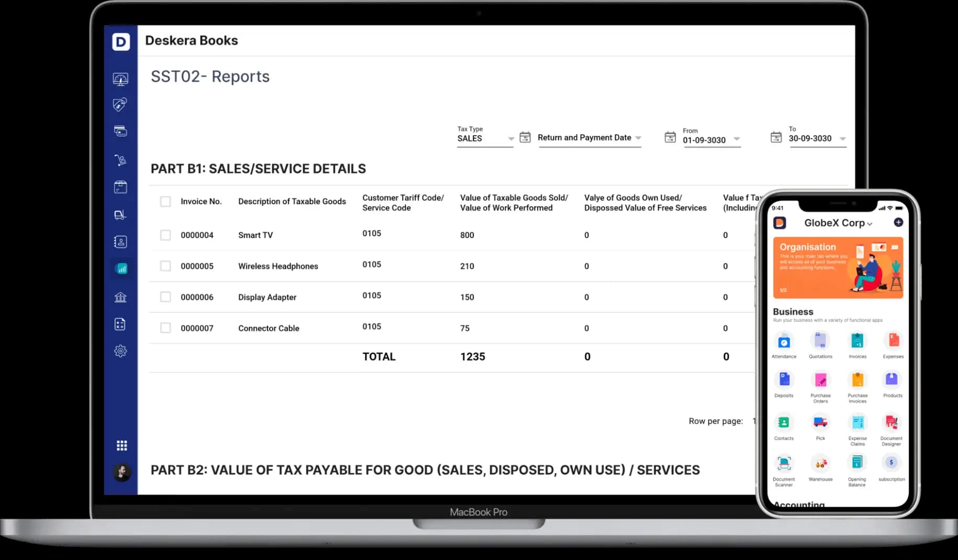Viewport: 958px width, 560px height.
Task: Open the Tax Type SALES dropdown
Action: [x=485, y=138]
